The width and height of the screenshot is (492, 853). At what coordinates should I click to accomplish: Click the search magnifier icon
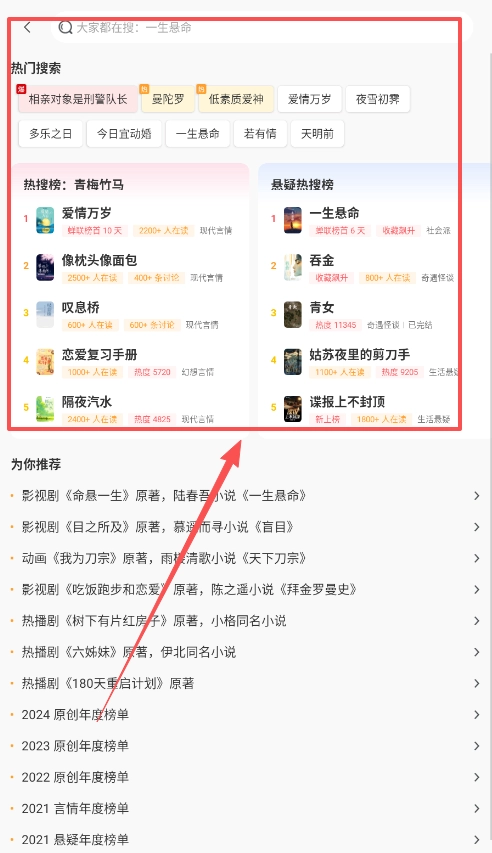(65, 27)
